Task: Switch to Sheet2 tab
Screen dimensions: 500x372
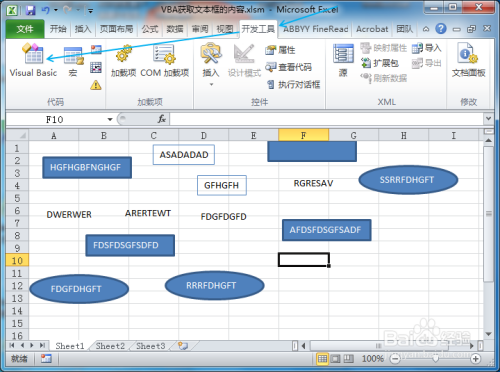Action: 110,346
